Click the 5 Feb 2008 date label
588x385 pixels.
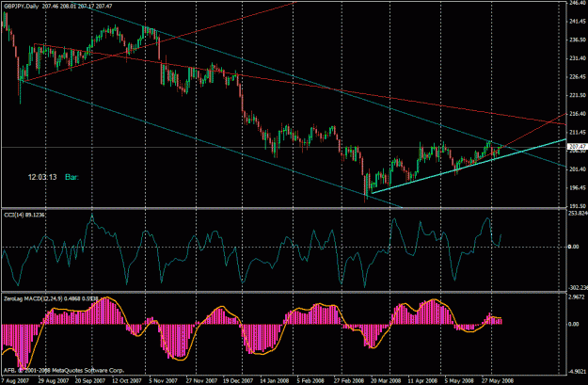click(x=310, y=380)
